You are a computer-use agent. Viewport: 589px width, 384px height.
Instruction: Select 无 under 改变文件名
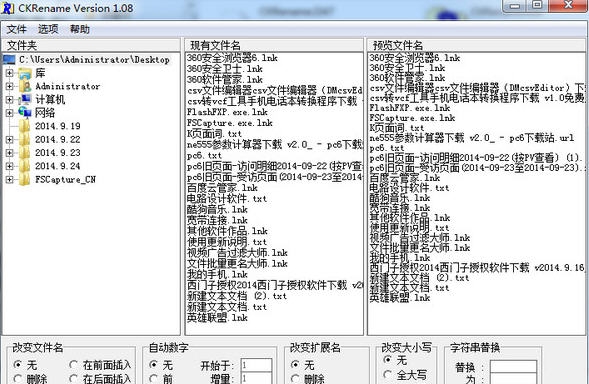coord(25,365)
